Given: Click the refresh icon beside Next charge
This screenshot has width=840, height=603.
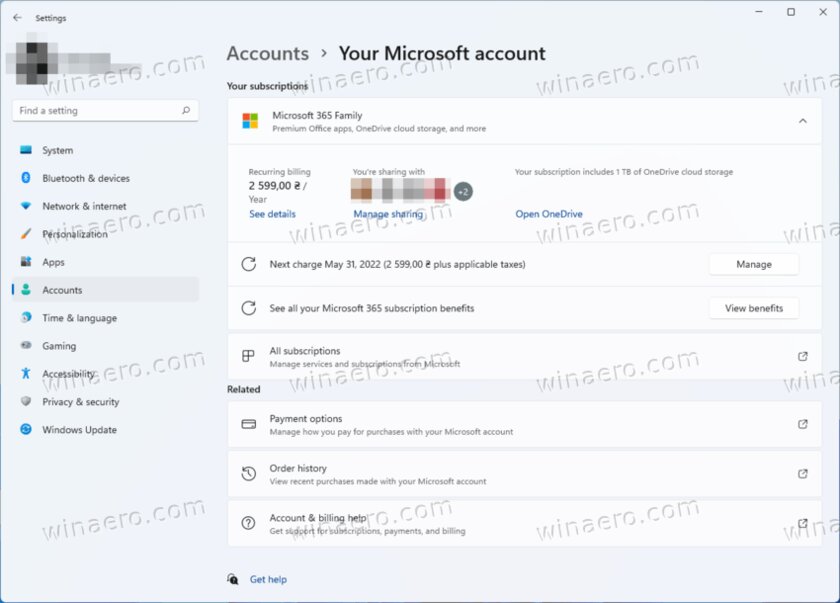Looking at the screenshot, I should (249, 264).
